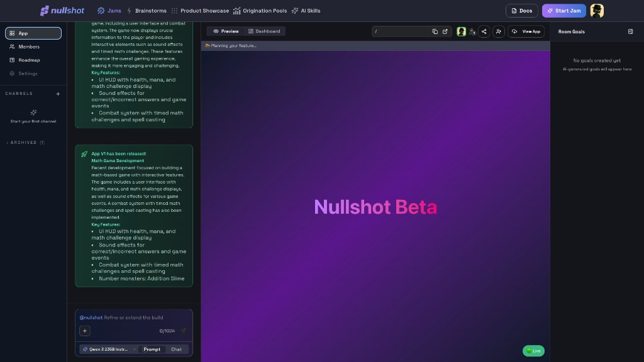
Task: Click the View App button
Action: 526,31
